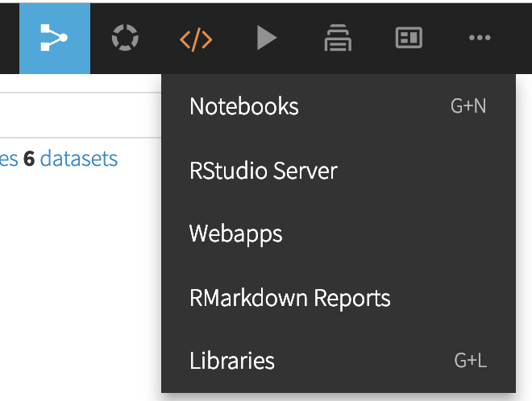Viewport: 532px width, 401px height.
Task: Follow the datasets link
Action: tap(79, 159)
